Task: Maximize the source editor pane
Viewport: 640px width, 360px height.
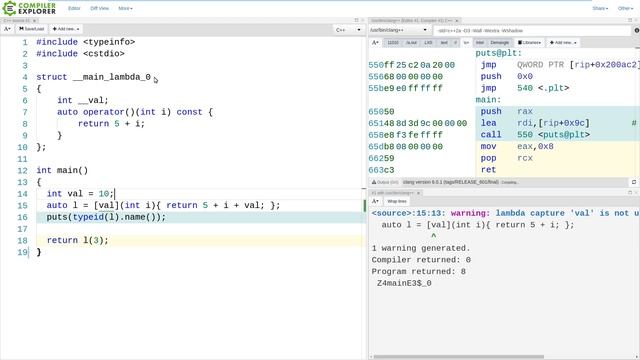Action: coord(356,20)
